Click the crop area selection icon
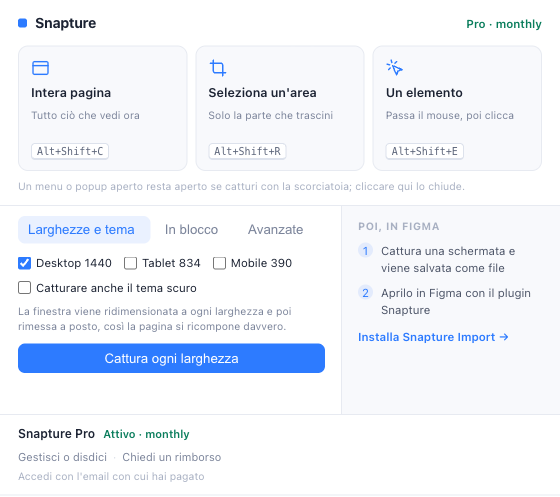This screenshot has height=497, width=560. [218, 68]
